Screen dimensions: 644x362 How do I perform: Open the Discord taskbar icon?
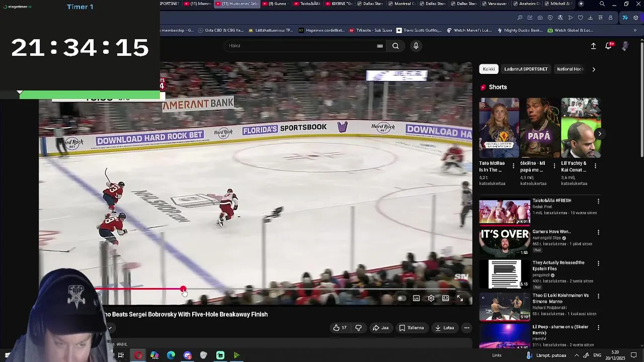188,355
